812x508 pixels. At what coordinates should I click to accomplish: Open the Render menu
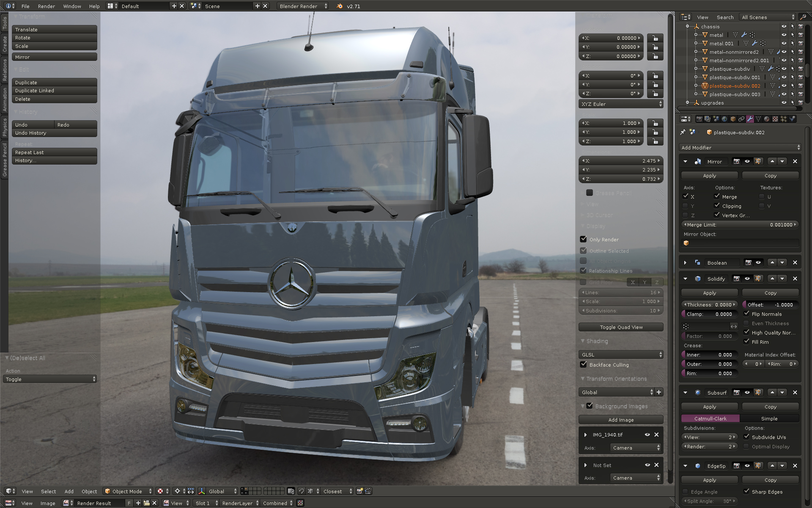(47, 6)
